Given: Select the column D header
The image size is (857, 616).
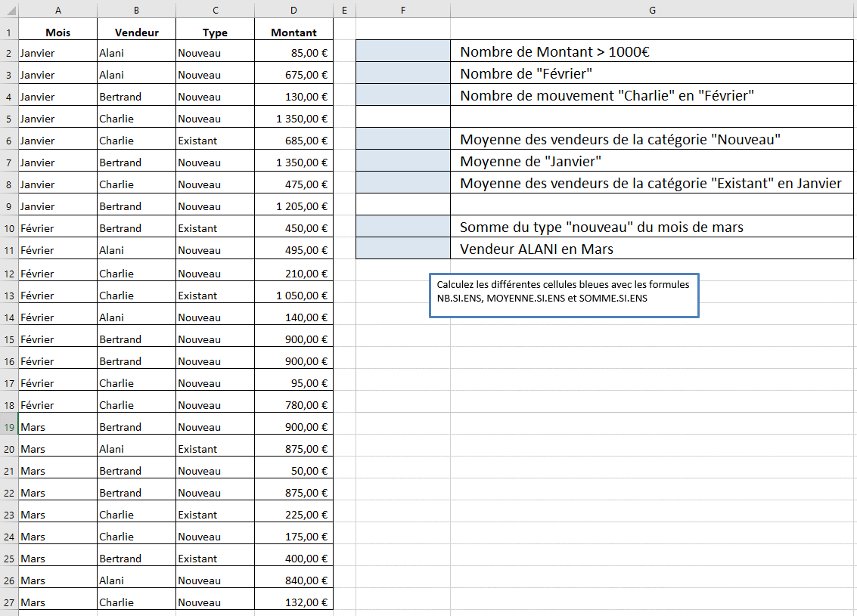Looking at the screenshot, I should 293,10.
